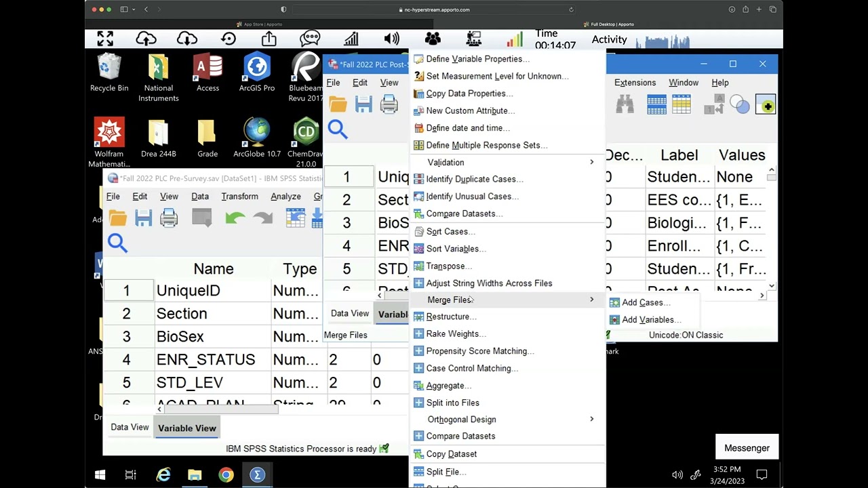The width and height of the screenshot is (868, 488).
Task: Open the Windows Start menu
Action: pyautogui.click(x=100, y=474)
